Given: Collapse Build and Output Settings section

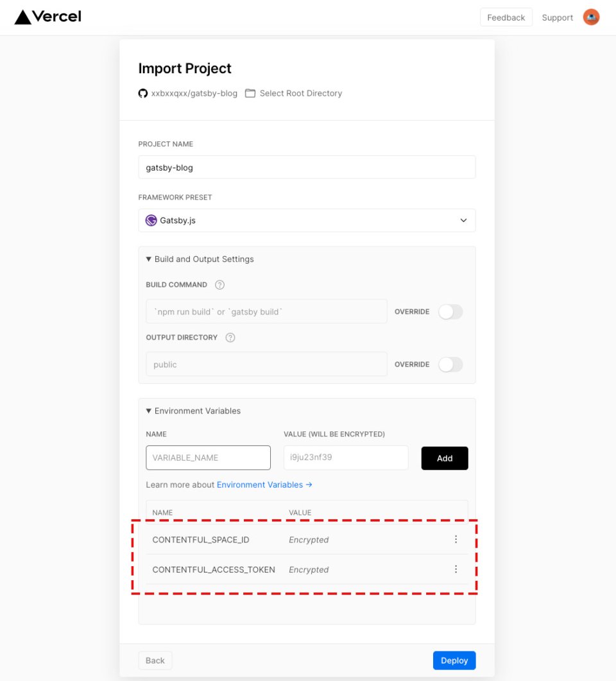Looking at the screenshot, I should 200,259.
